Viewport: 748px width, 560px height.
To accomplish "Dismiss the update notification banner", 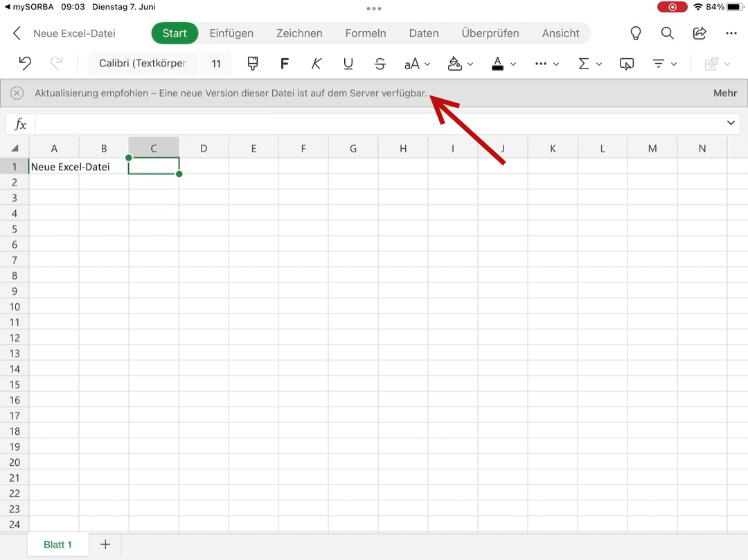I will [17, 93].
